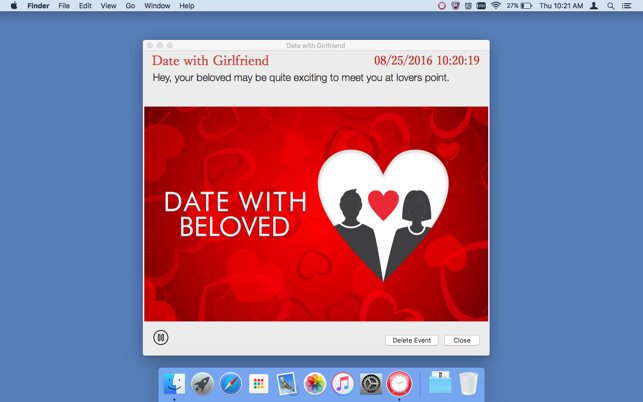Viewport: 643px width, 402px height.
Task: Open Launchpad rocket icon in Dock
Action: 202,384
